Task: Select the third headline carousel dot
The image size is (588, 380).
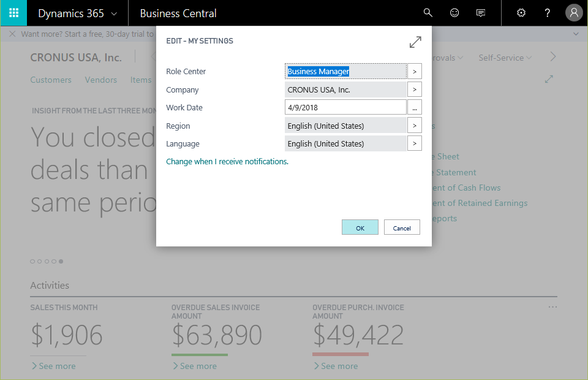Action: point(47,262)
